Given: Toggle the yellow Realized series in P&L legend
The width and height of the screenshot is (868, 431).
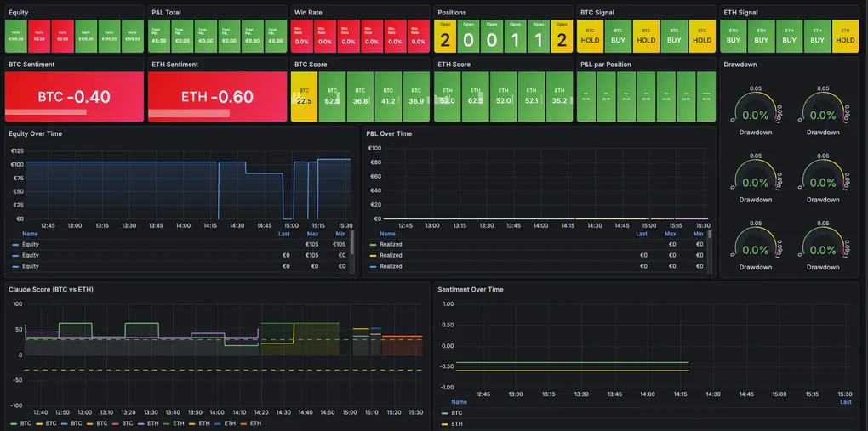Looking at the screenshot, I should (391, 255).
